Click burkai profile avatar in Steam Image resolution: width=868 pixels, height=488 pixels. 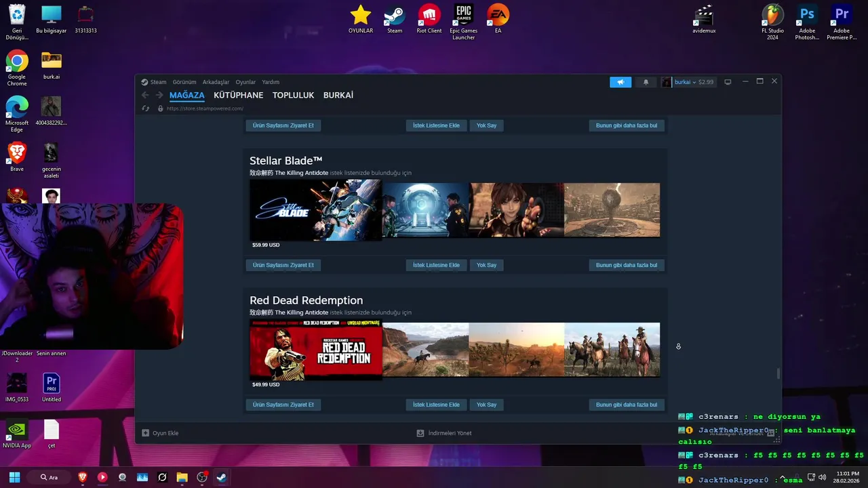pos(667,82)
